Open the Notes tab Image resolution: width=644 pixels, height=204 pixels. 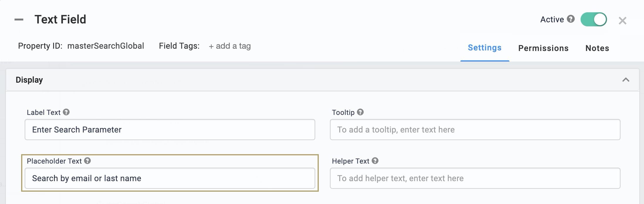pyautogui.click(x=597, y=48)
